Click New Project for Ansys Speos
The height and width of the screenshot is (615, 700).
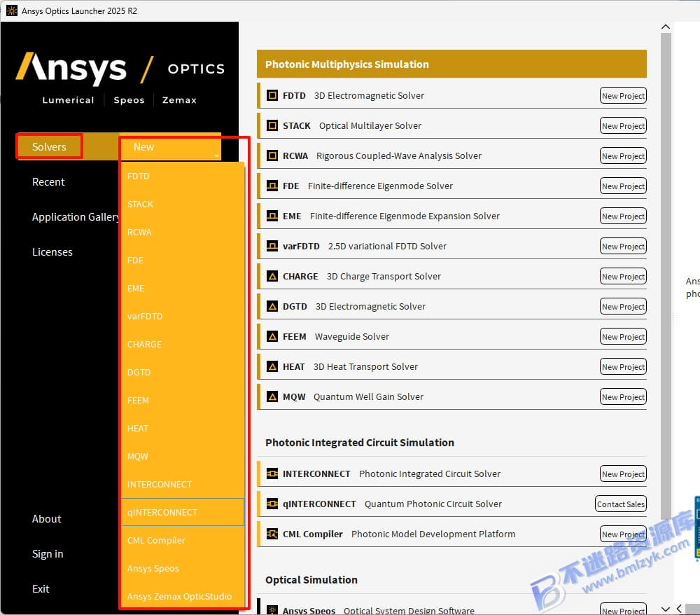click(623, 609)
